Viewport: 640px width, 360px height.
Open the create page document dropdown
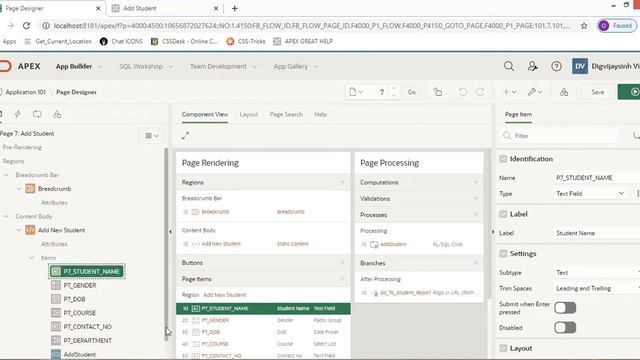coord(356,92)
